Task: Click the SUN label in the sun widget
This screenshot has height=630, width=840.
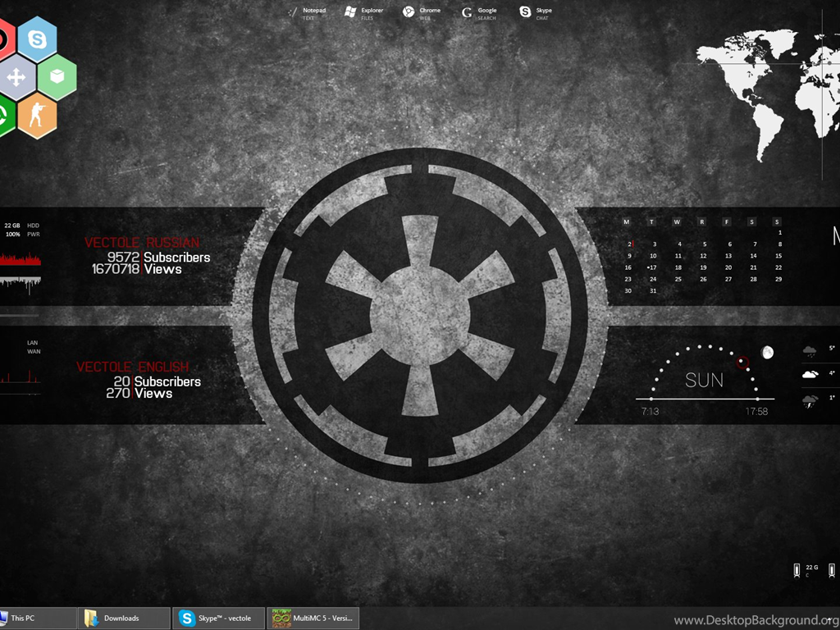Action: point(704,381)
